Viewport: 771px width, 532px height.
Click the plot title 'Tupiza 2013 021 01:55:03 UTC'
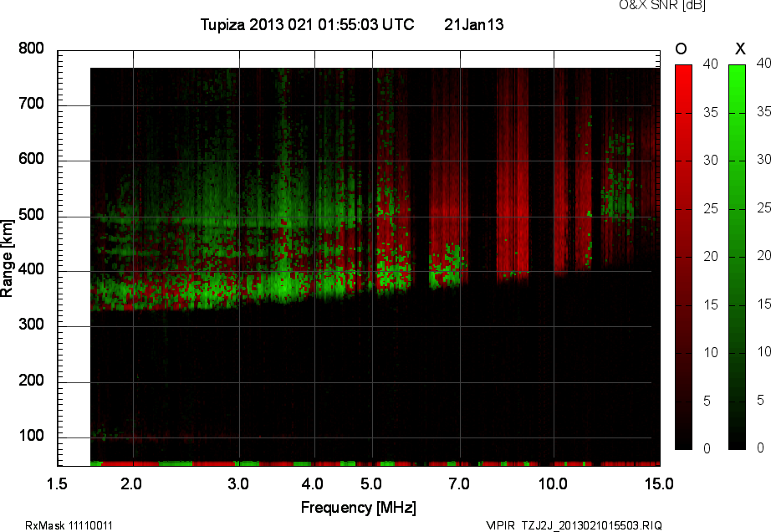[307, 25]
